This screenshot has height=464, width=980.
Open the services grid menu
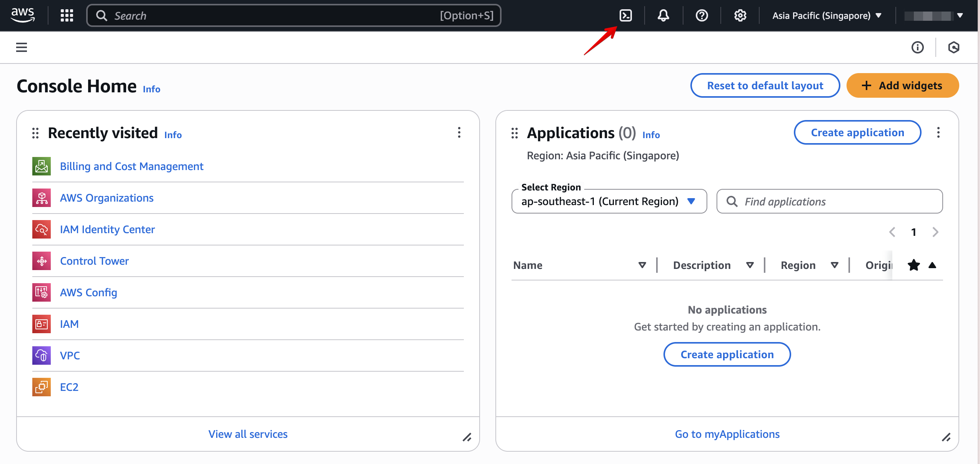pyautogui.click(x=67, y=15)
